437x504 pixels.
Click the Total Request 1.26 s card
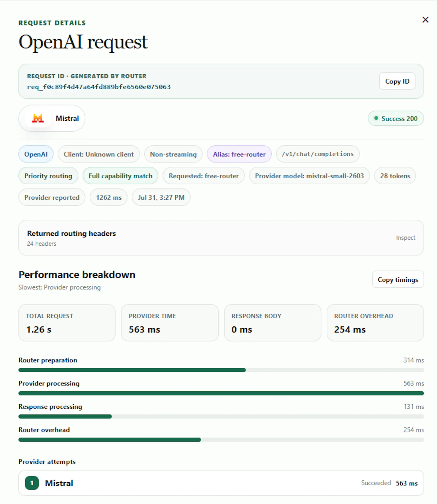pos(67,323)
